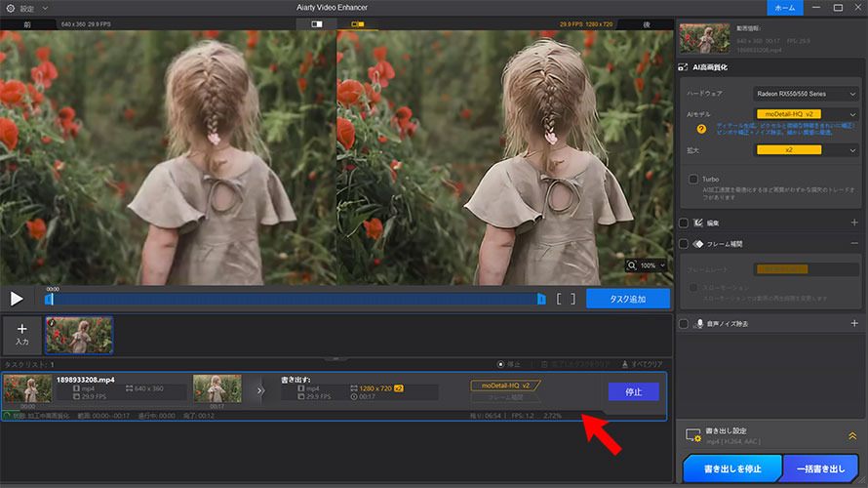Screen dimensions: 868x488
Task: Enable the フレーム補間 checkbox
Action: 684,244
